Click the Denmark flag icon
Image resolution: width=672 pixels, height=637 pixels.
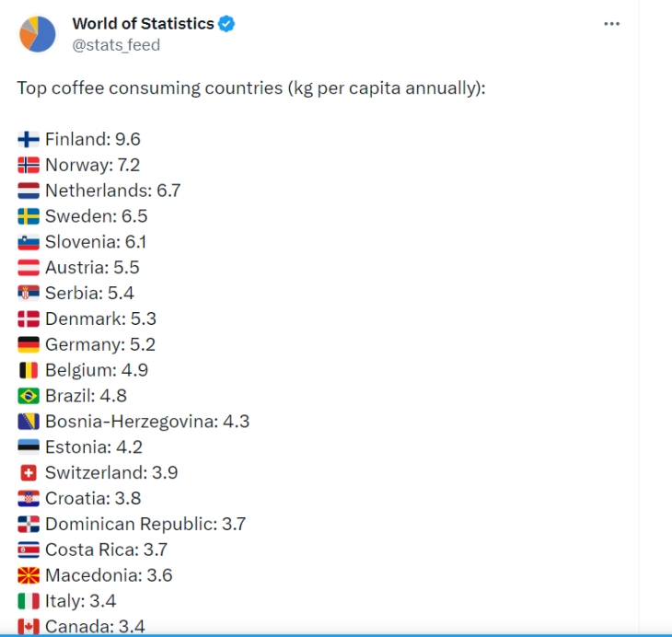(x=29, y=319)
